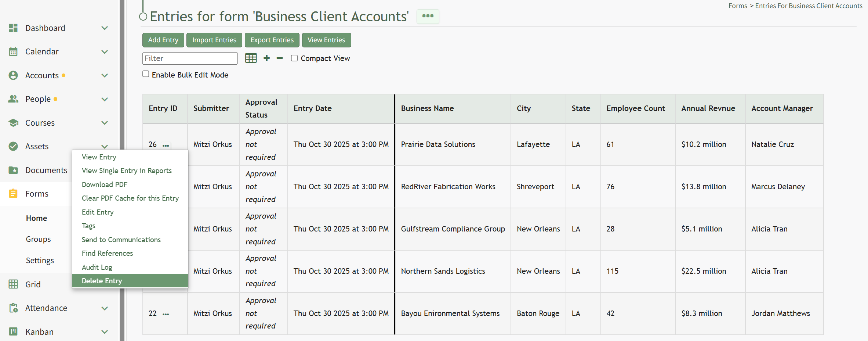Select the Gulfstream Compliance Group cell
The width and height of the screenshot is (868, 341).
(453, 229)
